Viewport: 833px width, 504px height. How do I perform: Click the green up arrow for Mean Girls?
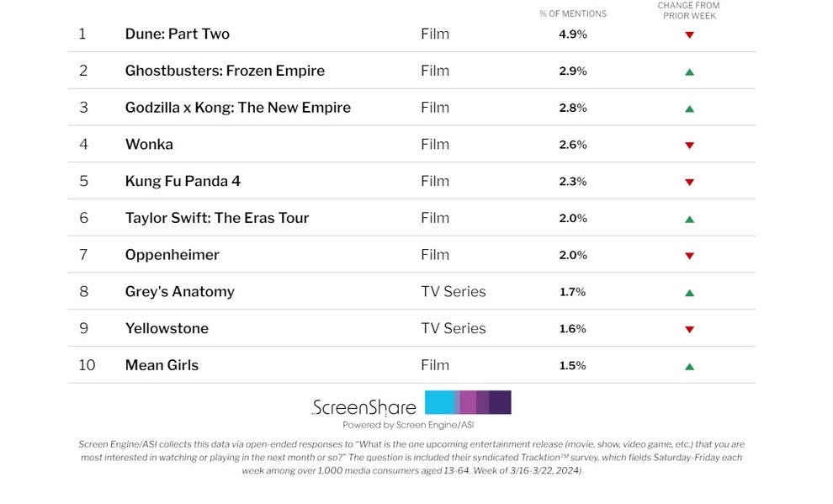(x=690, y=367)
